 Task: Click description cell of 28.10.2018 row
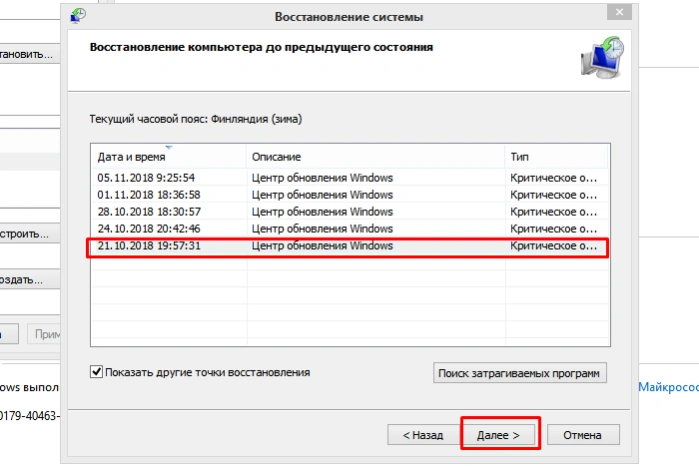point(322,211)
